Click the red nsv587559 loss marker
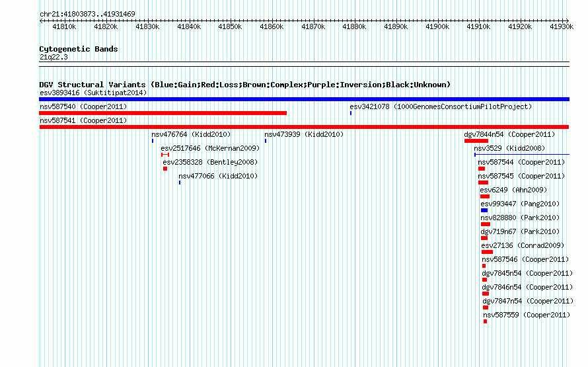This screenshot has height=367, width=588. click(485, 321)
